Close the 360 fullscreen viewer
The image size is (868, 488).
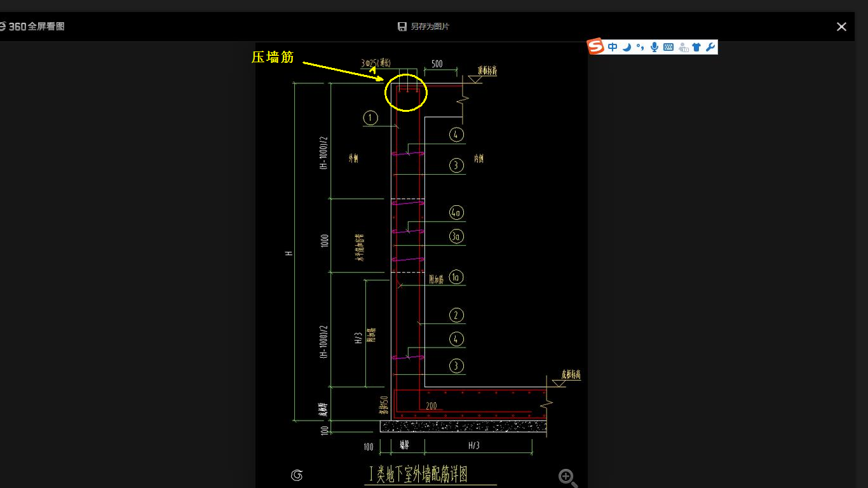click(x=841, y=27)
